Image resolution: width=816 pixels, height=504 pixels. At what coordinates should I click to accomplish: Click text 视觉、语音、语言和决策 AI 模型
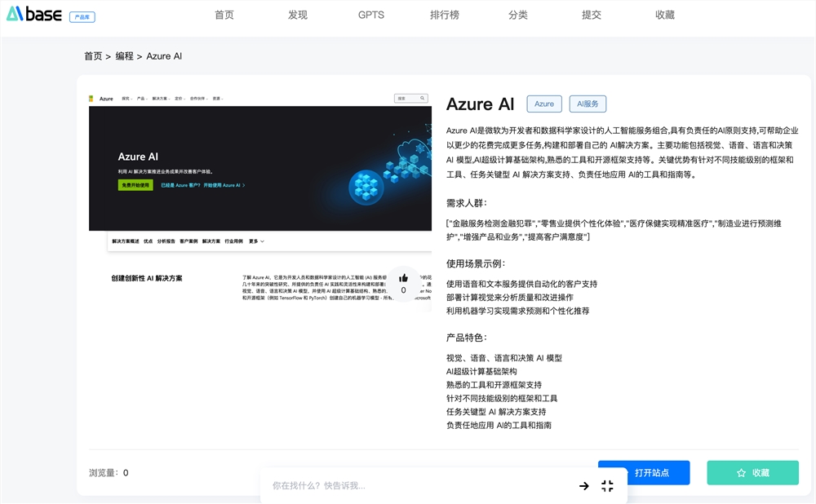[504, 358]
